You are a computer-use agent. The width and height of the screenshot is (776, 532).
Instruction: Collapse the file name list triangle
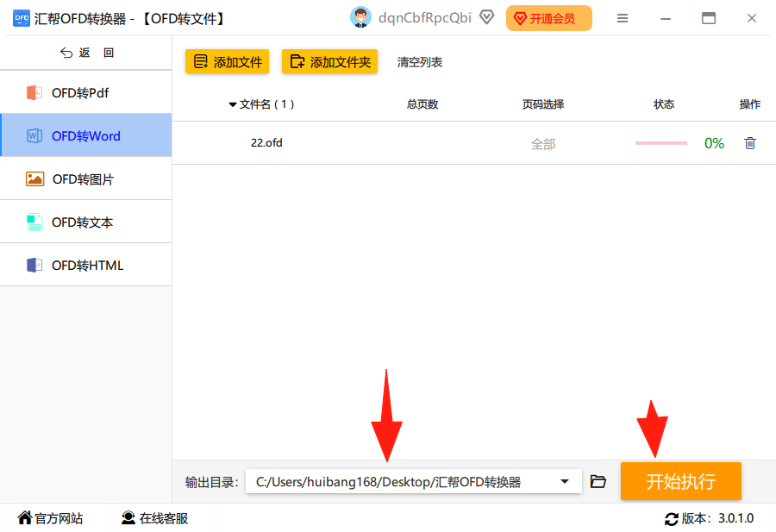232,104
